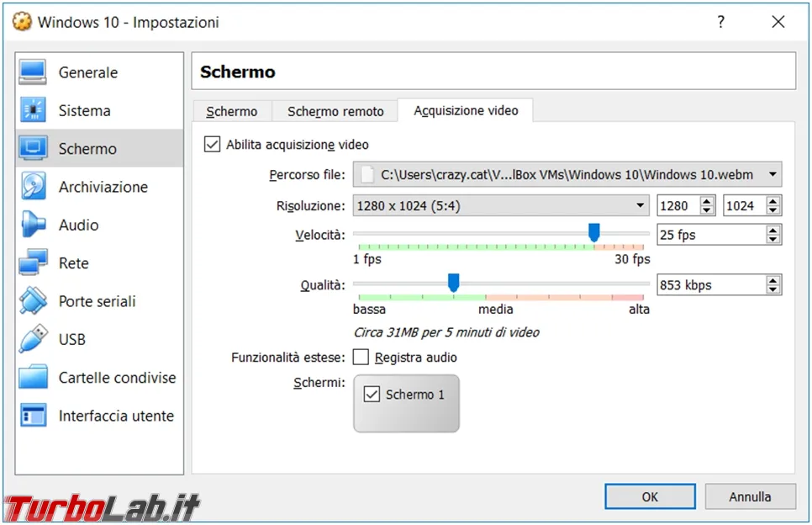Open the Rete network icon
This screenshot has height=525, width=812.
pos(33,262)
